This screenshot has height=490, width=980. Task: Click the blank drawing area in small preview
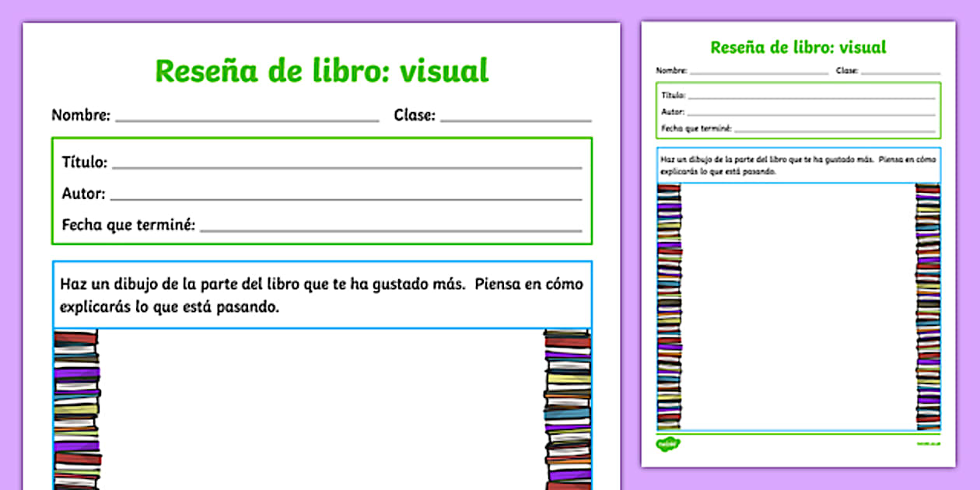click(798, 306)
